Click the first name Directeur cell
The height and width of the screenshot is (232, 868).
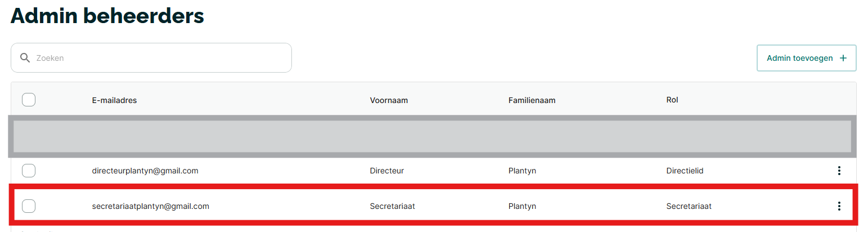pyautogui.click(x=386, y=171)
